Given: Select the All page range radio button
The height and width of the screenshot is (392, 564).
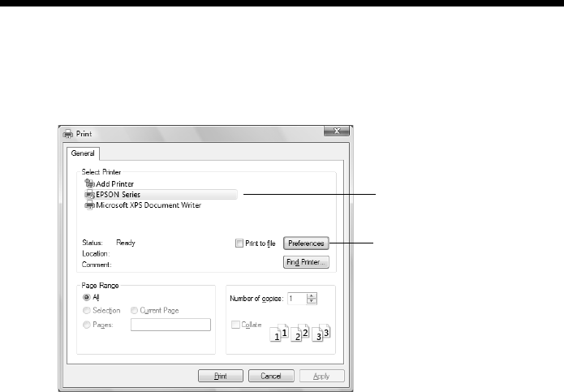Looking at the screenshot, I should pyautogui.click(x=86, y=297).
